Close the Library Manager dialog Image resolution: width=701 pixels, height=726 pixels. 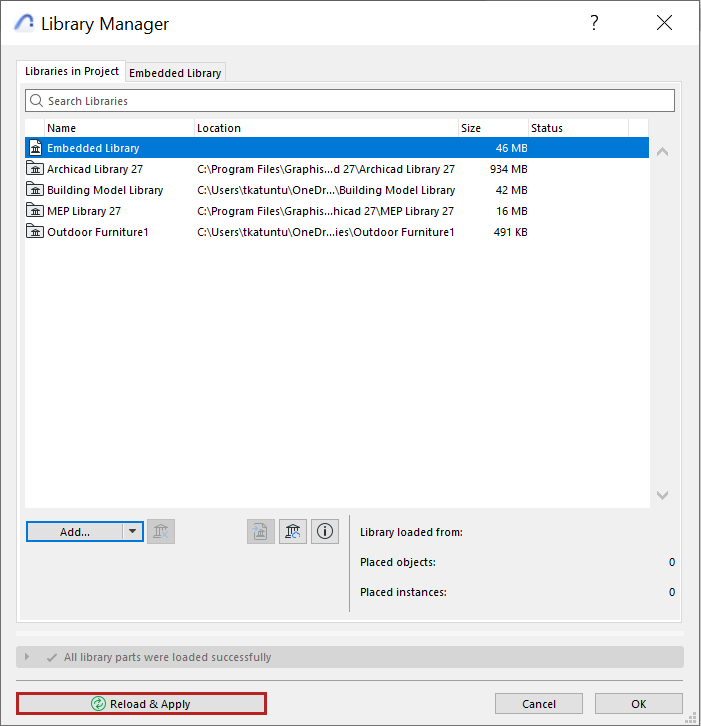point(664,22)
